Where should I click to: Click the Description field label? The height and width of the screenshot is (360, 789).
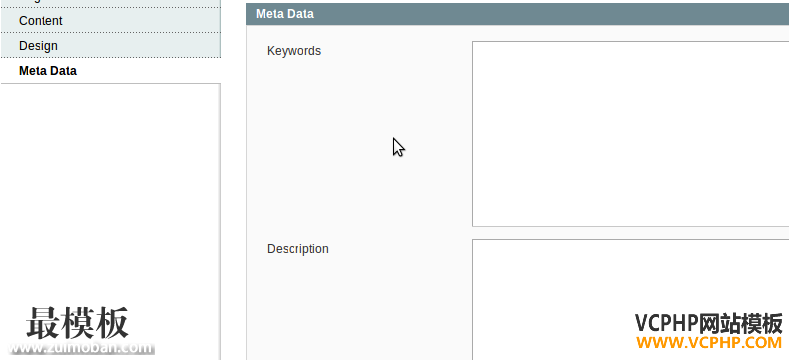(x=298, y=249)
